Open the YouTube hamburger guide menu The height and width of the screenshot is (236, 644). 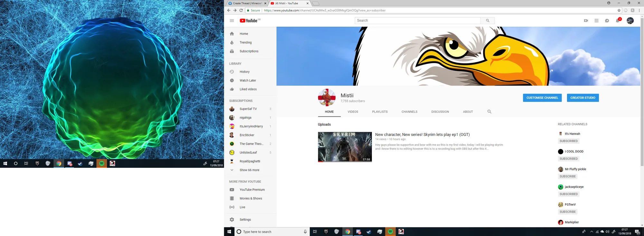(232, 21)
